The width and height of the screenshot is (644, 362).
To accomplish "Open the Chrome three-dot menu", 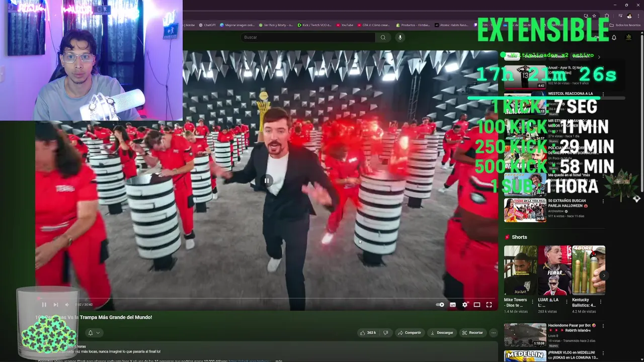I will 638,16.
